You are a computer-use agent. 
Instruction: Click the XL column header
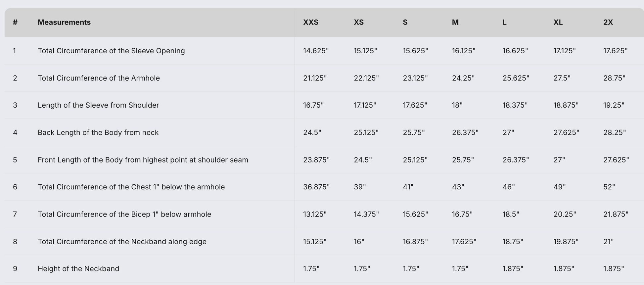tap(558, 22)
